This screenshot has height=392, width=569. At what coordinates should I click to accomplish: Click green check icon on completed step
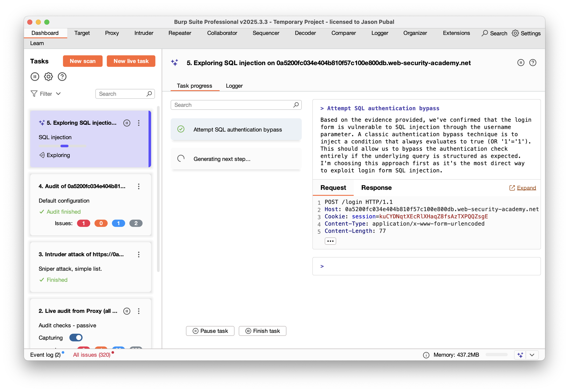click(181, 129)
